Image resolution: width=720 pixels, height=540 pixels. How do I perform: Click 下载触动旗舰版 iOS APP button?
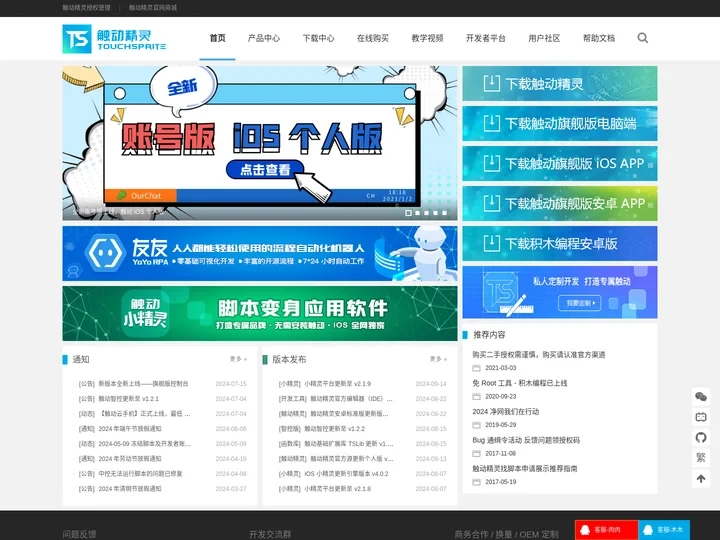(560, 163)
